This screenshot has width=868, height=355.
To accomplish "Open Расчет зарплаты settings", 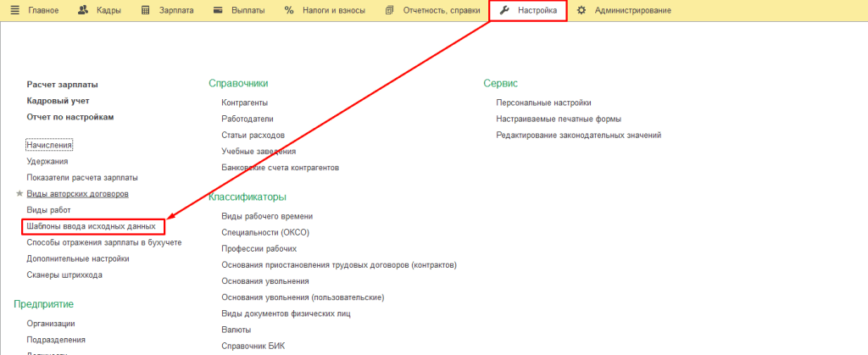I will coord(62,85).
